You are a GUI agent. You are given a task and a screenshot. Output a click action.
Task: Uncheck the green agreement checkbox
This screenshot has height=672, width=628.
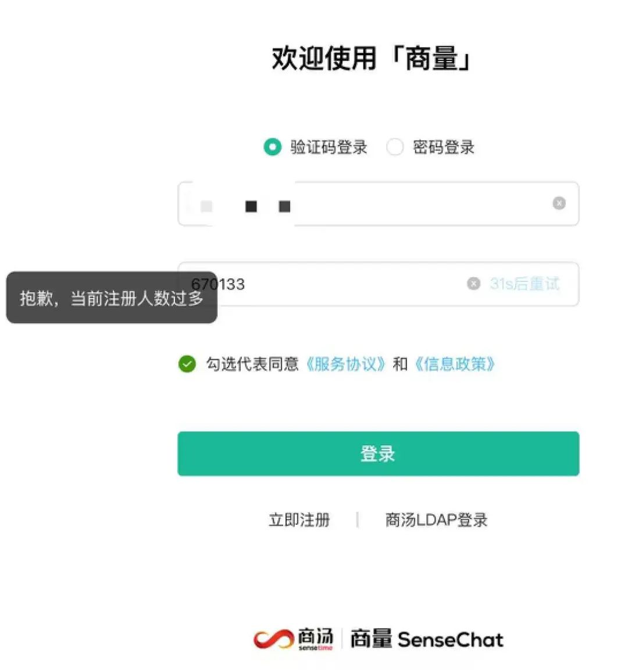tap(187, 364)
